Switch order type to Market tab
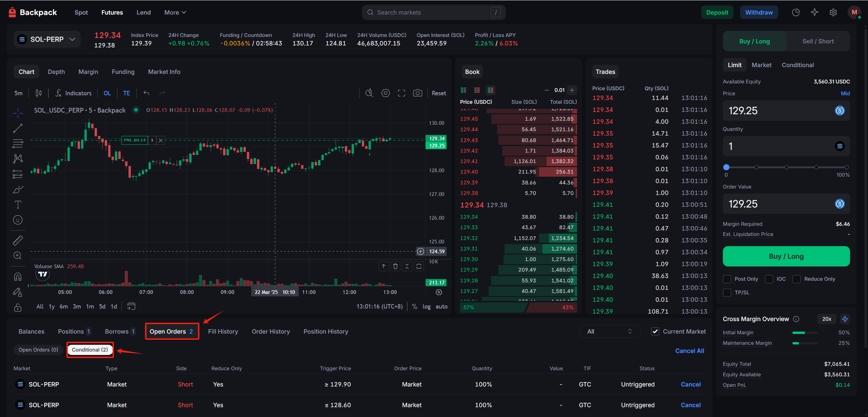 pos(762,65)
